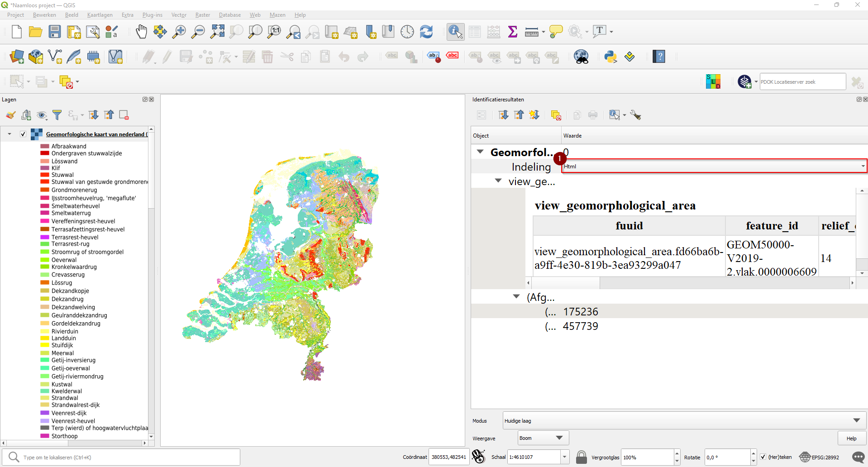Viewport: 868px width, 467px height.
Task: Open the Vector menu
Action: tap(179, 15)
